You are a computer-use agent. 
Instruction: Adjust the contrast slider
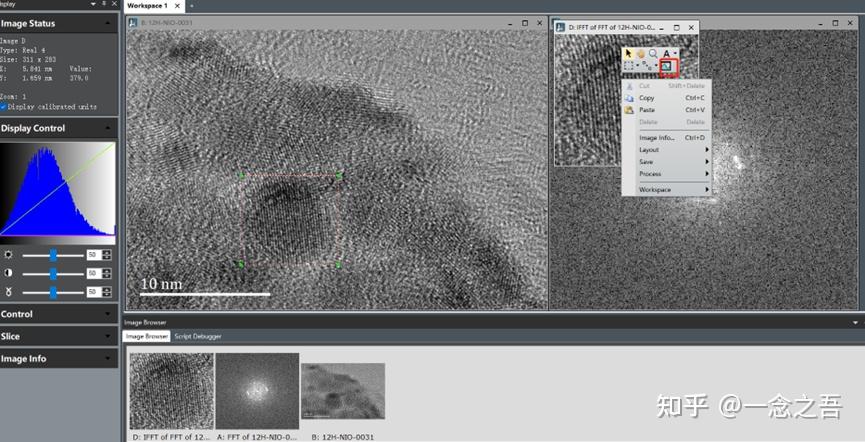53,273
